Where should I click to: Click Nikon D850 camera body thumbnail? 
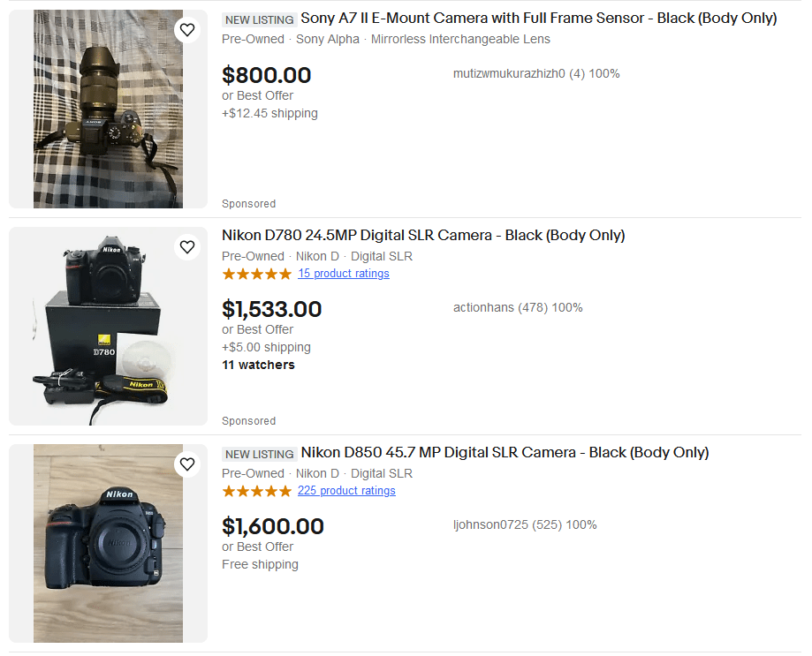coord(108,544)
